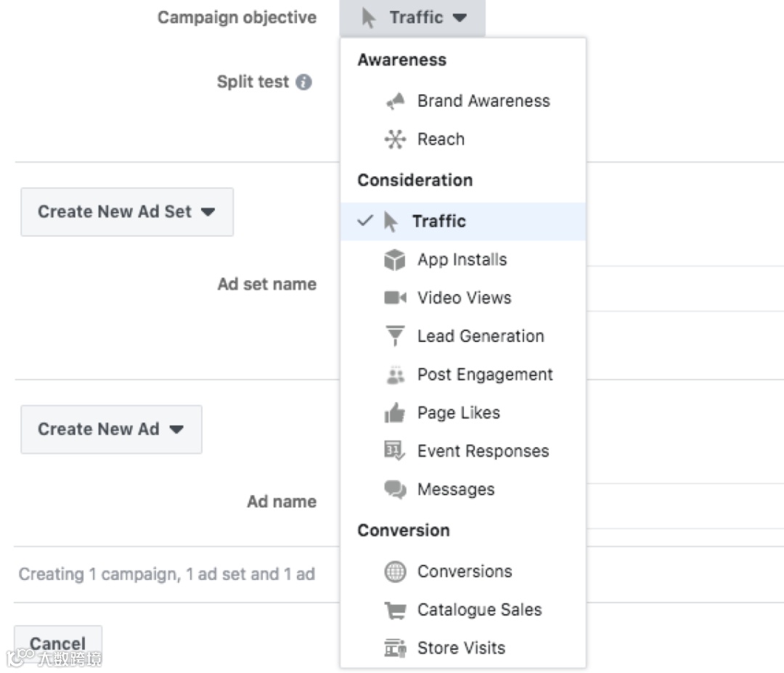Choose Post Engagement objective

click(484, 375)
